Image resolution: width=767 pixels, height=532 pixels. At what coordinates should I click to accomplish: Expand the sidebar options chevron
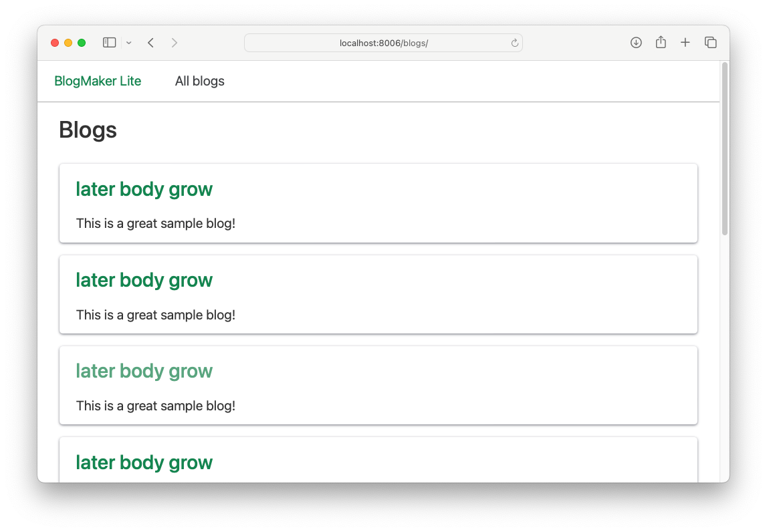pyautogui.click(x=128, y=42)
